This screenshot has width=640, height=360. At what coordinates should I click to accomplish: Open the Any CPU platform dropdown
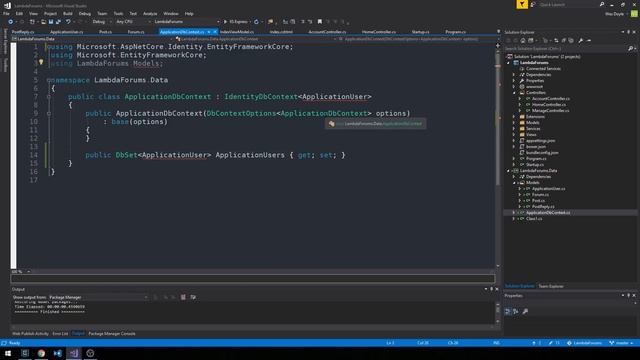(133, 22)
